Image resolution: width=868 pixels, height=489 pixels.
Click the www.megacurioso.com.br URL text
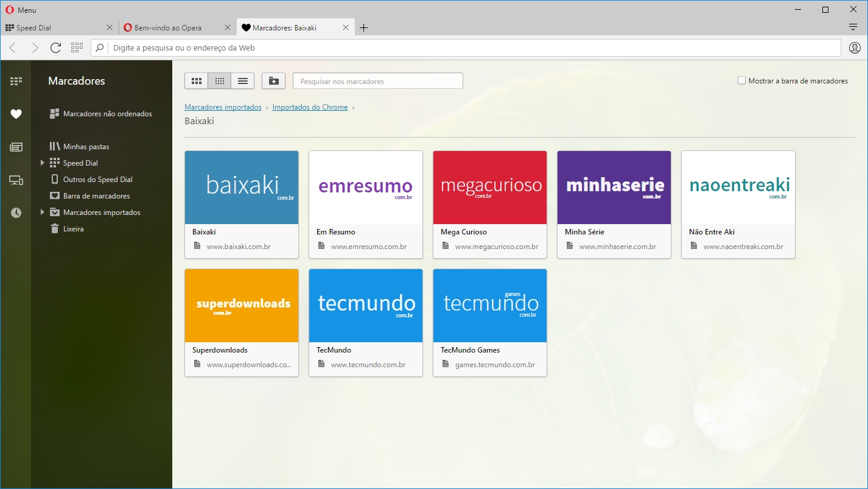coord(497,247)
